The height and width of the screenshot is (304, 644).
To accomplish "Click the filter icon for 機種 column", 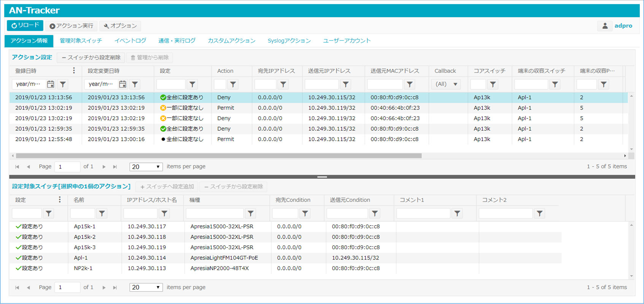I will [250, 213].
